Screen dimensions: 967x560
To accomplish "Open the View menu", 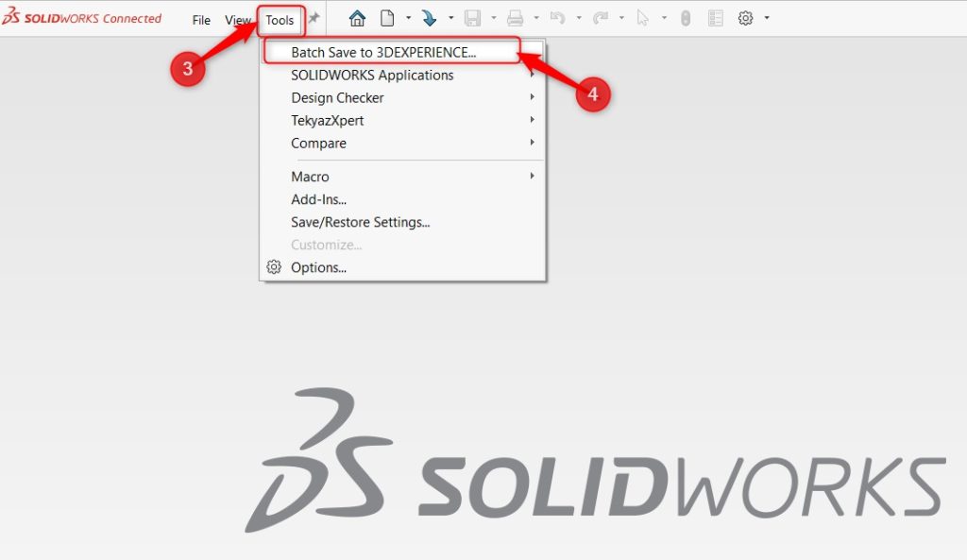I will tap(237, 20).
